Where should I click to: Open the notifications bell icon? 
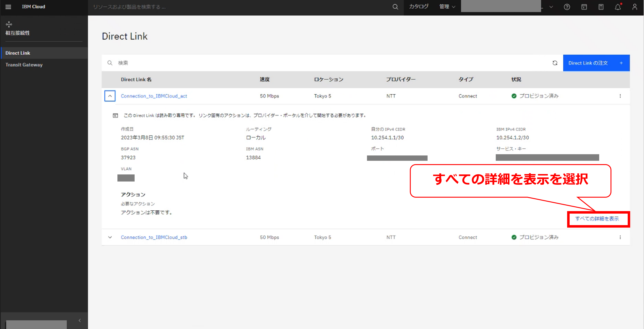point(618,7)
